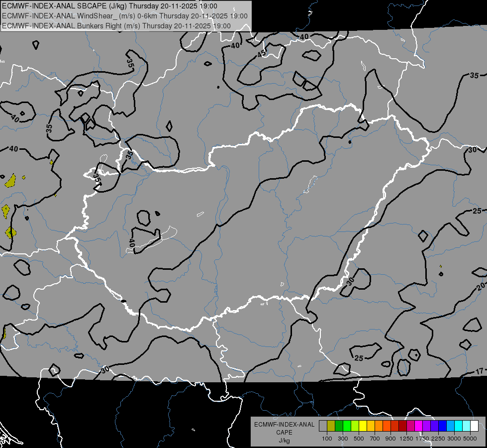The width and height of the screenshot is (487, 448).
Task: Click the 300 value under the legend
Action: [343, 439]
